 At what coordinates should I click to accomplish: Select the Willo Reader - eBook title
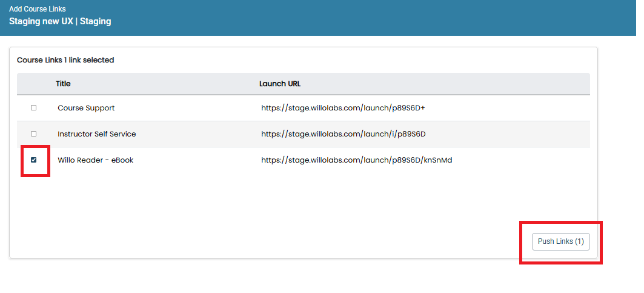tap(96, 160)
